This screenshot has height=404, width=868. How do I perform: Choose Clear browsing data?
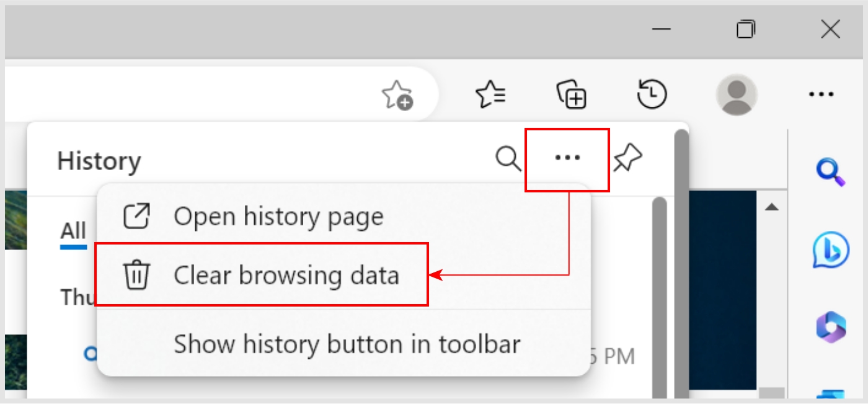pyautogui.click(x=262, y=274)
